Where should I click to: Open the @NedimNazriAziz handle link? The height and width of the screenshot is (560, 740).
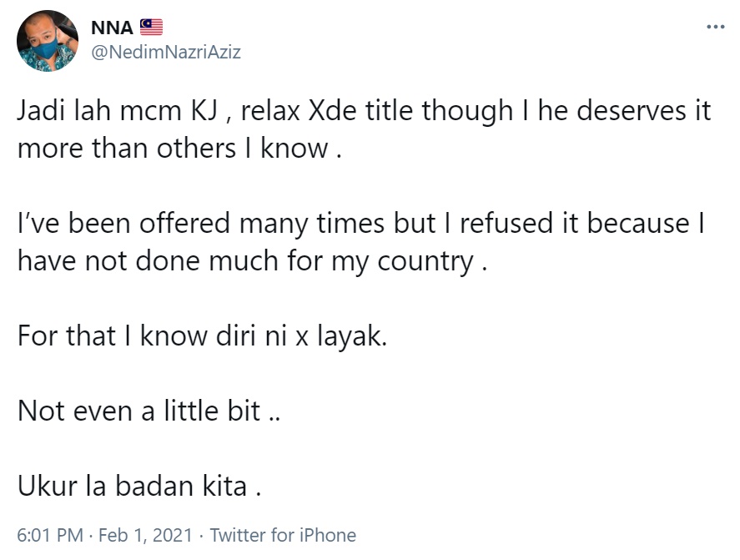pos(166,52)
